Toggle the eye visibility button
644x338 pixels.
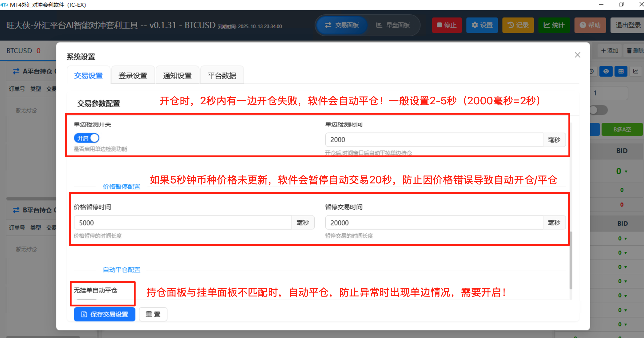(x=606, y=72)
